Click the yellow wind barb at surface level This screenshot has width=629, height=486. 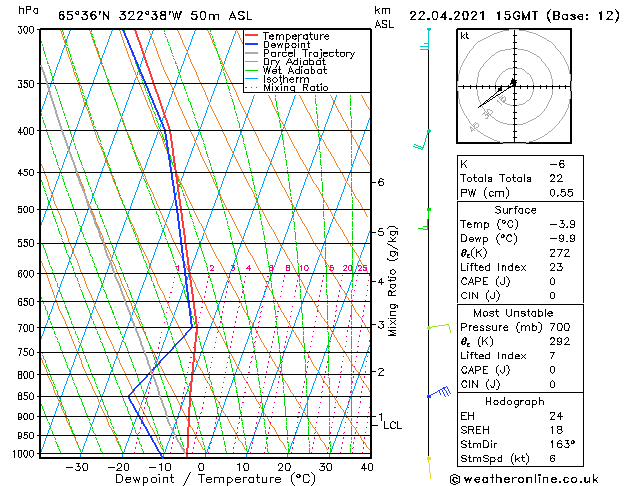[x=429, y=468]
